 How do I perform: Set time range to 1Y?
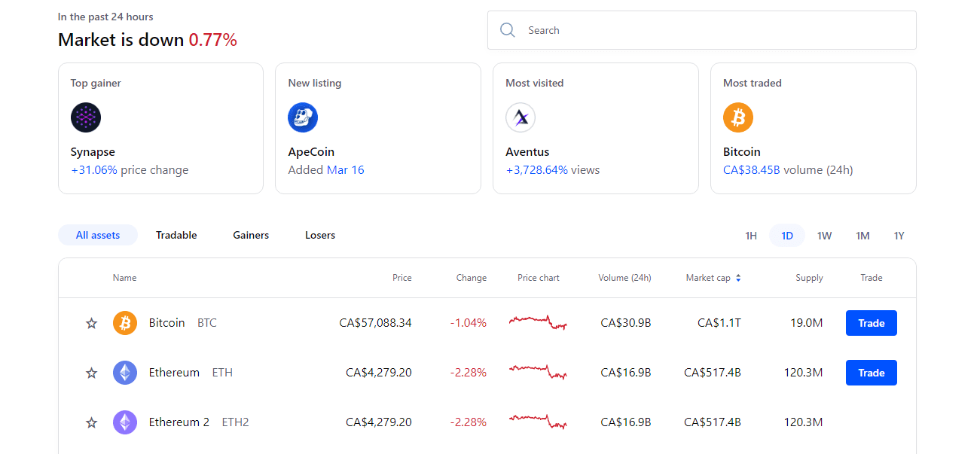click(x=899, y=236)
